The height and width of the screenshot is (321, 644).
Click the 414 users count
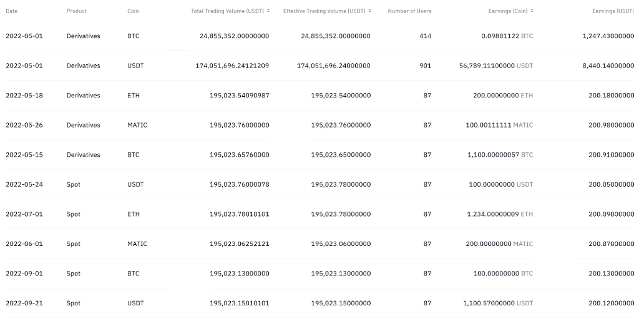click(x=425, y=36)
